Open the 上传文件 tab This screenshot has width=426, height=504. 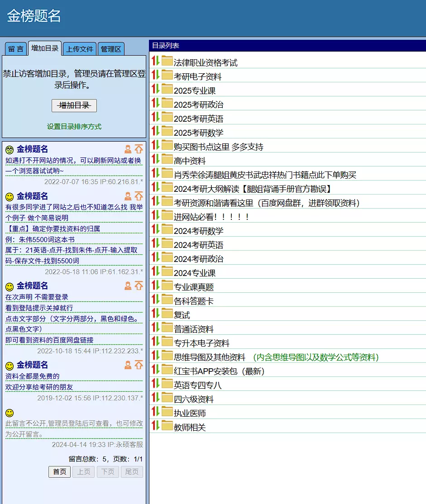pos(80,49)
